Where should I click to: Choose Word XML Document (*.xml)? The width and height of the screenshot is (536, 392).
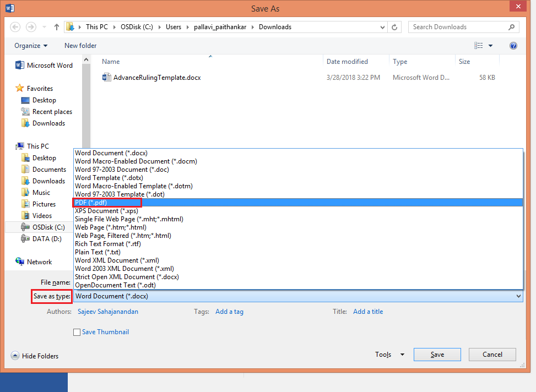point(298,260)
